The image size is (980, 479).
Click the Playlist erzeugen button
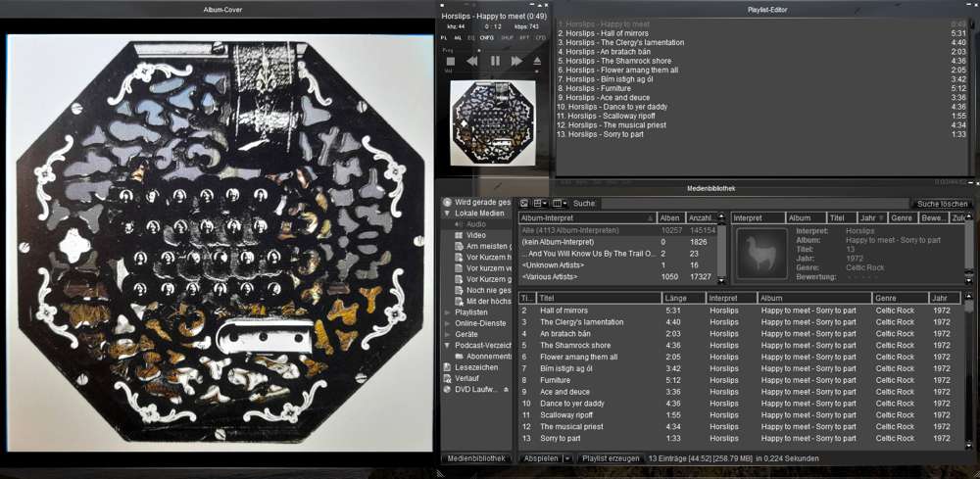(610, 458)
